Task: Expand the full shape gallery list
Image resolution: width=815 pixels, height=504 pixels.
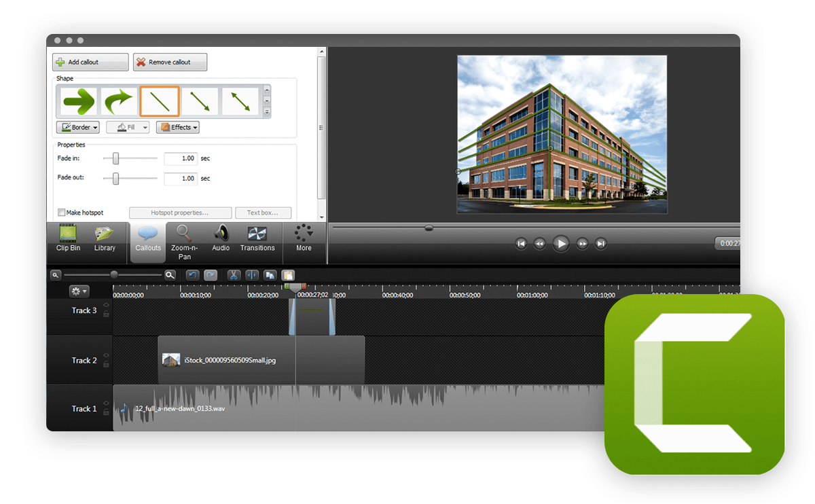Action: (267, 112)
